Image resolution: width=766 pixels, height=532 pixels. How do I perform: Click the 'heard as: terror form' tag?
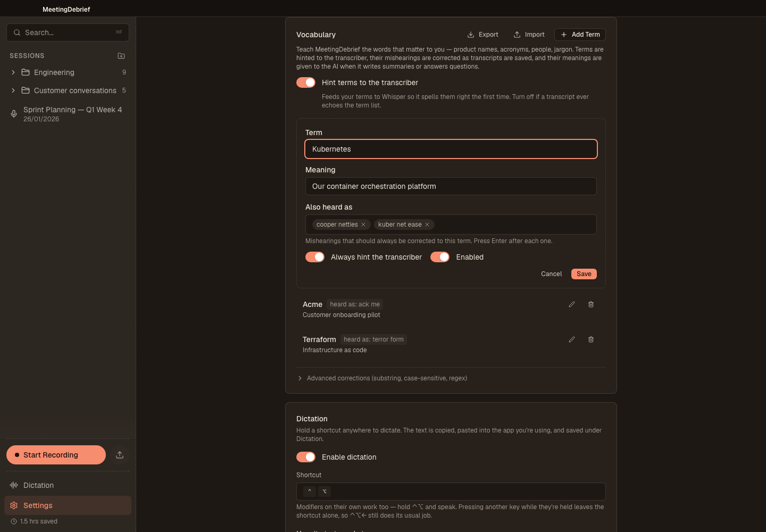373,339
